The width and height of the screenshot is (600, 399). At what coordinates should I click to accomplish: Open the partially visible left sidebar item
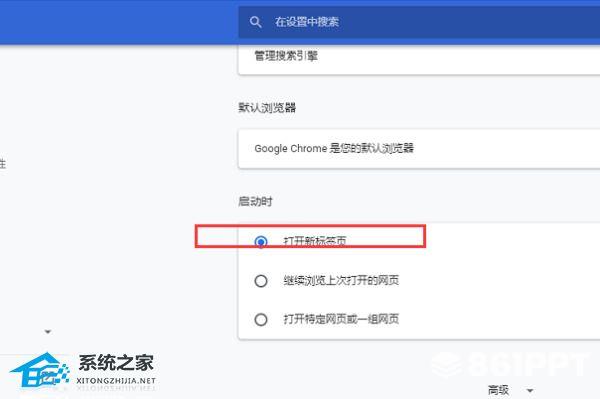coord(3,164)
